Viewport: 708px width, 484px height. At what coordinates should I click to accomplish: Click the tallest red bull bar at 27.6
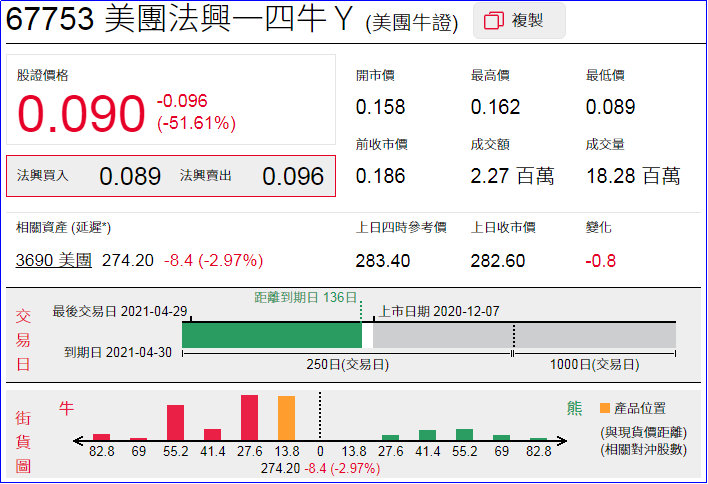pos(249,418)
